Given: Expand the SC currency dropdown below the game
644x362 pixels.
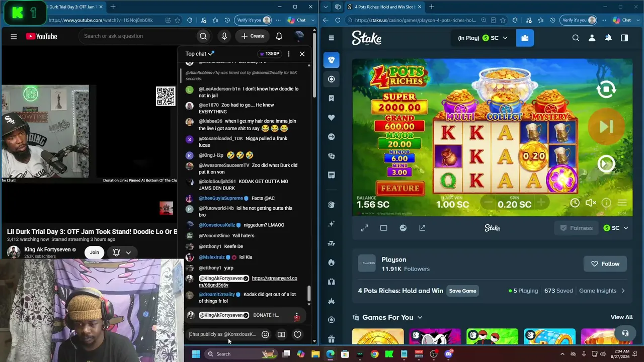Looking at the screenshot, I should 616,228.
